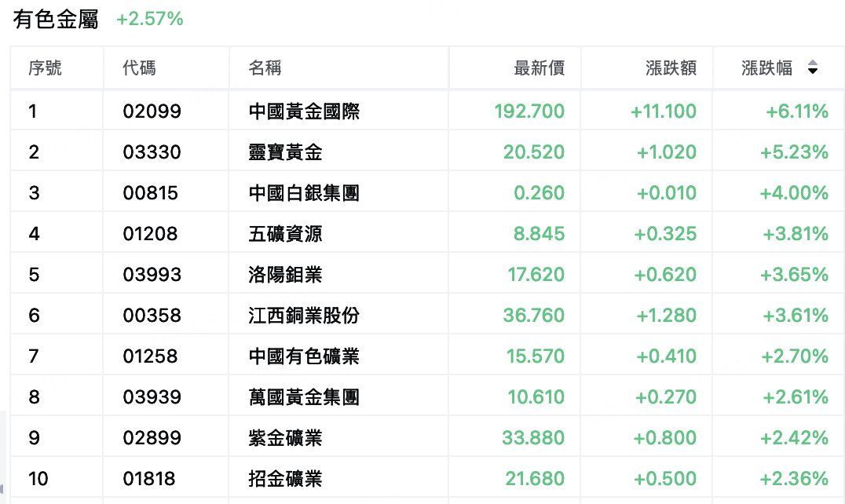Open stock 靈寶黃金
Screen dimensions: 845x504
pyautogui.click(x=285, y=152)
